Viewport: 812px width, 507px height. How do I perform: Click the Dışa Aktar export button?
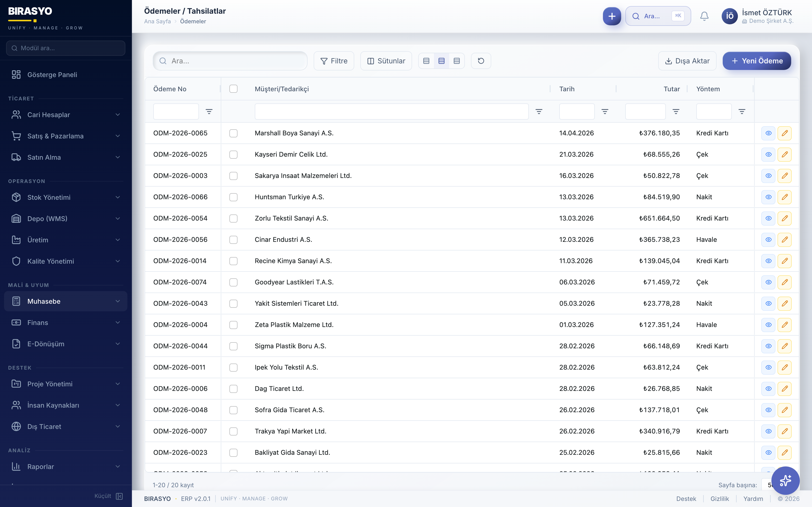click(687, 61)
